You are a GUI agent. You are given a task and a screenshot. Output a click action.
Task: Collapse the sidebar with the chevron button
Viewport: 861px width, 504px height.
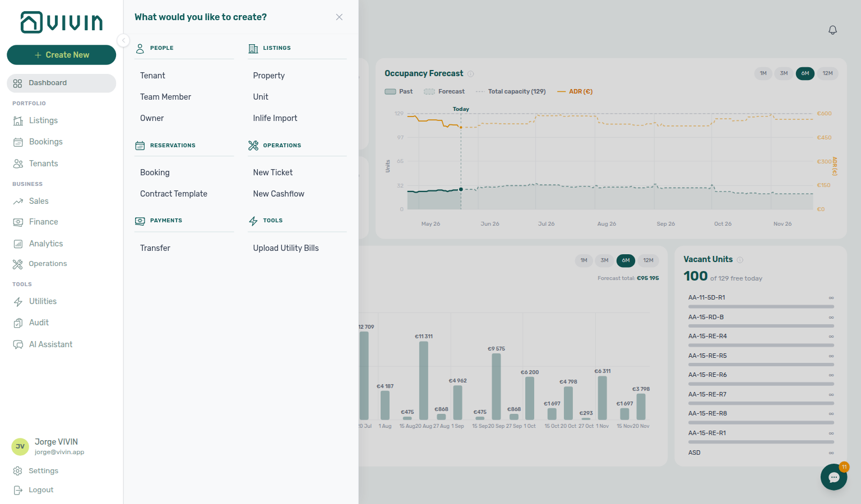123,40
